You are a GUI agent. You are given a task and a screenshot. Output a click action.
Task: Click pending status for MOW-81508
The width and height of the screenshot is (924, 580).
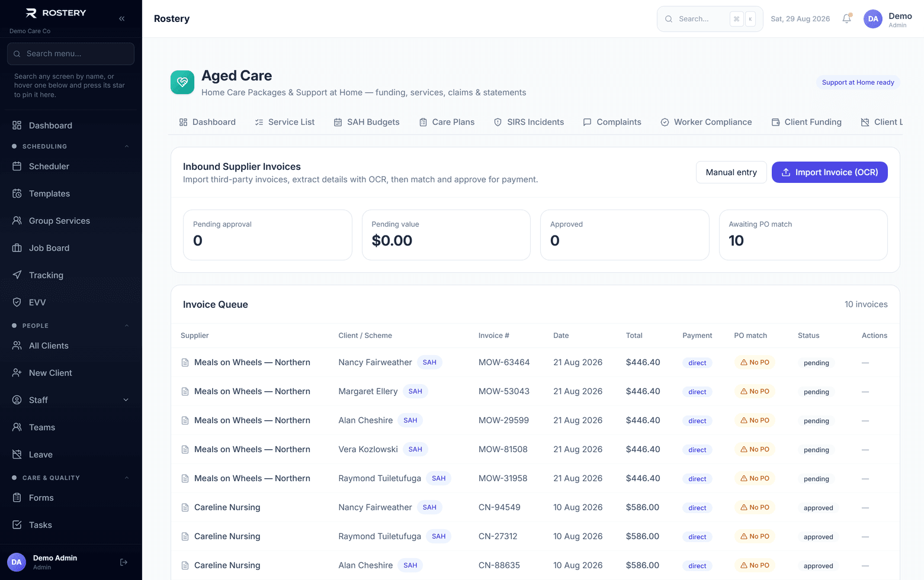[x=816, y=450]
